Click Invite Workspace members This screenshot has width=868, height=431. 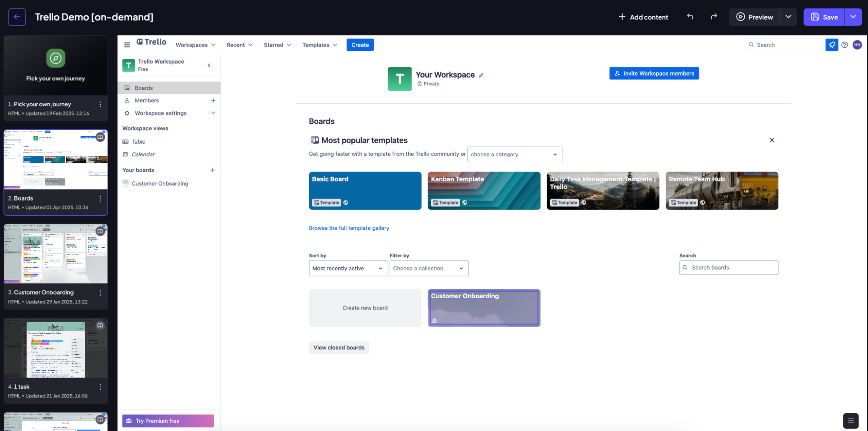pyautogui.click(x=654, y=73)
